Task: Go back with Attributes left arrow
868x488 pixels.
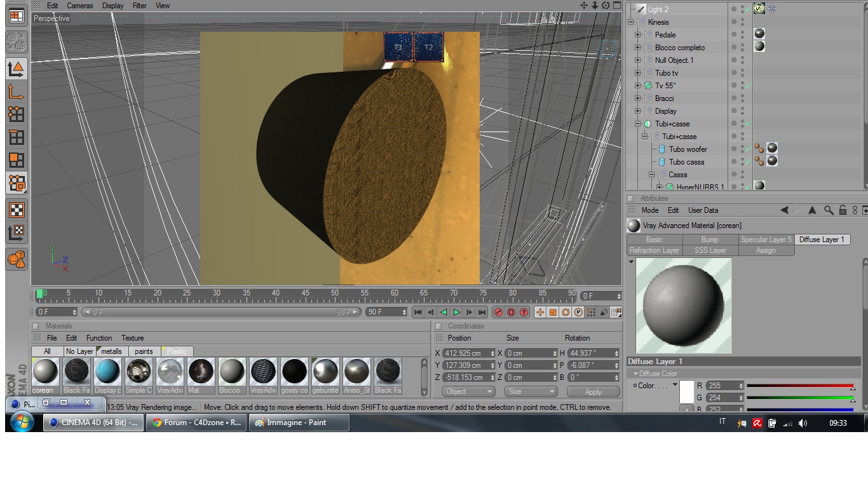Action: click(x=785, y=210)
